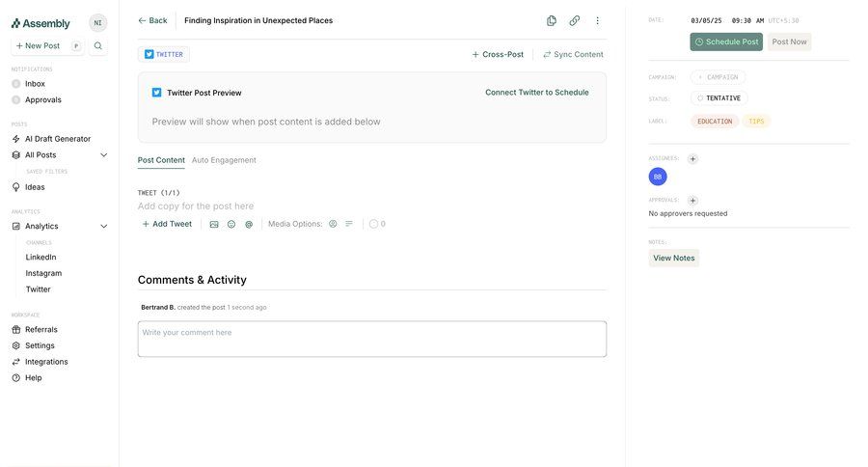Click the character count circle indicator
This screenshot has width=868, height=467.
(373, 224)
